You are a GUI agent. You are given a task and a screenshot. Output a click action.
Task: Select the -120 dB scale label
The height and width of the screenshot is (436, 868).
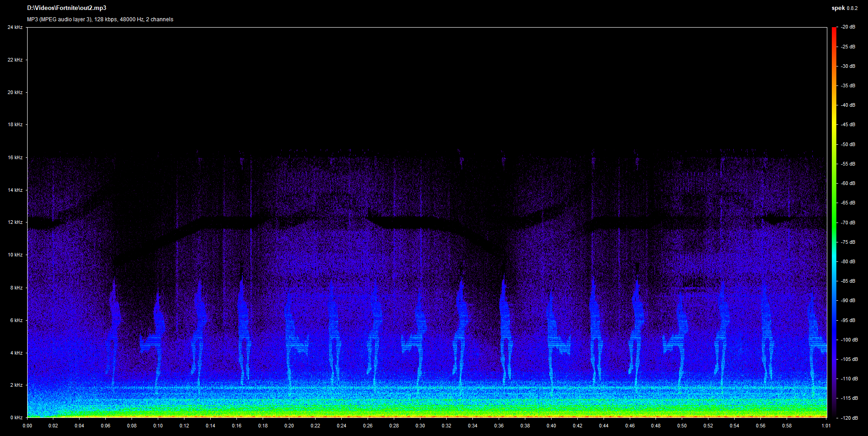[x=848, y=418]
